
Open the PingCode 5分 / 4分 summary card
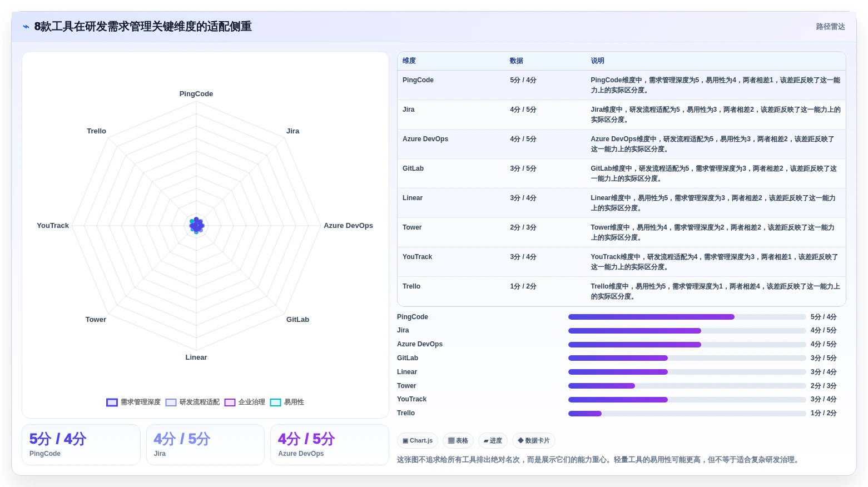(81, 445)
